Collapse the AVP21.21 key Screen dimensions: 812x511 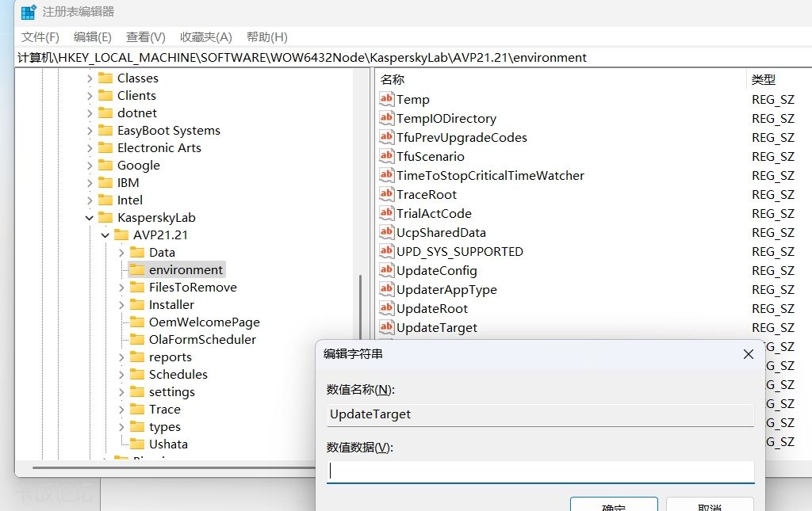(x=105, y=235)
